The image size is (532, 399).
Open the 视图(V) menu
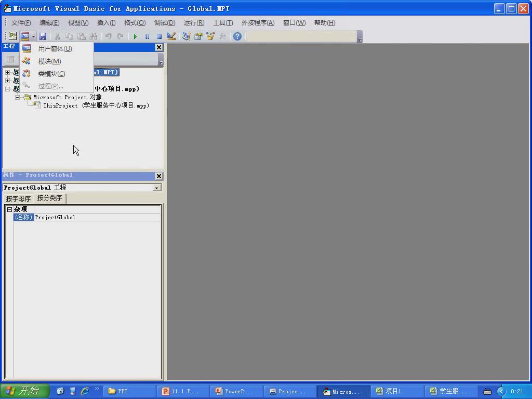tap(78, 23)
